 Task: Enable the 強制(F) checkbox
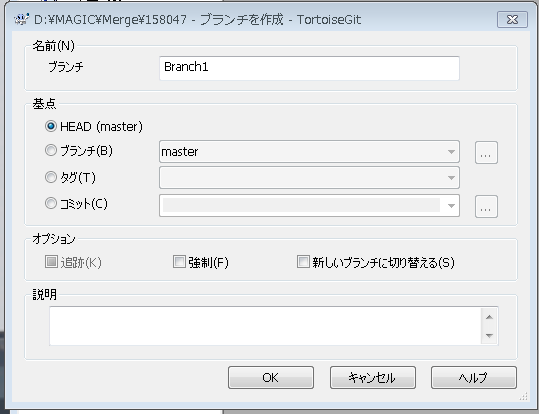click(179, 261)
